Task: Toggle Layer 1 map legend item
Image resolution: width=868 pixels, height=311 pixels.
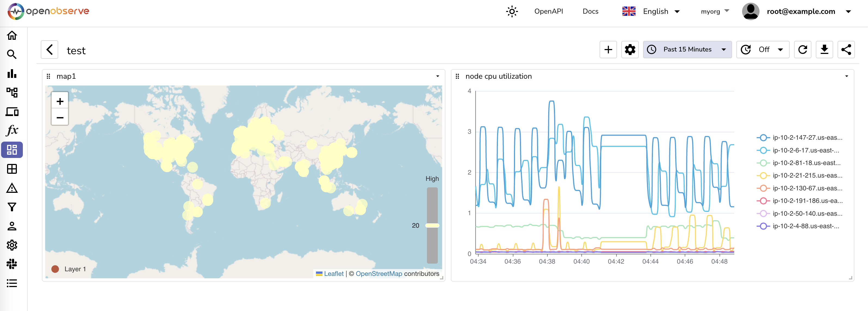Action: pyautogui.click(x=69, y=269)
